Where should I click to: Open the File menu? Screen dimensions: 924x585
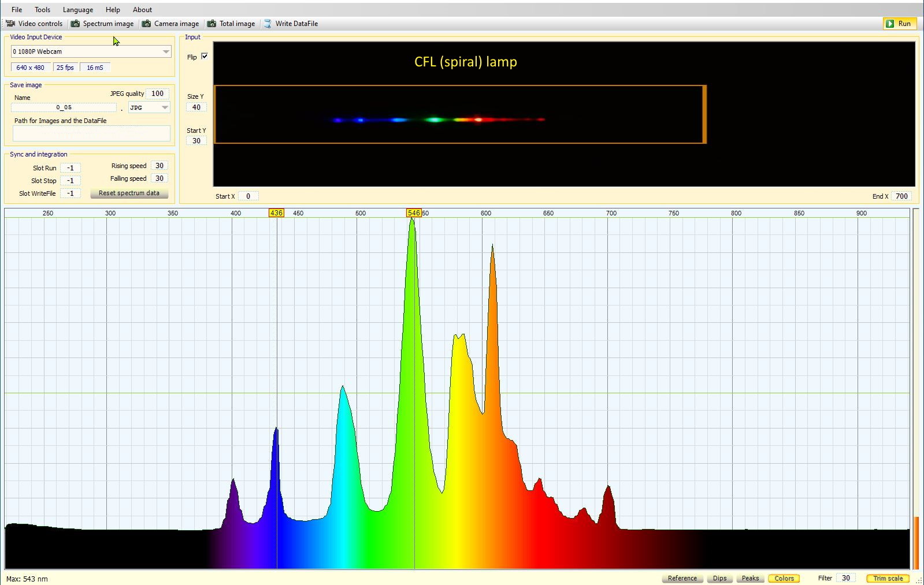(17, 10)
